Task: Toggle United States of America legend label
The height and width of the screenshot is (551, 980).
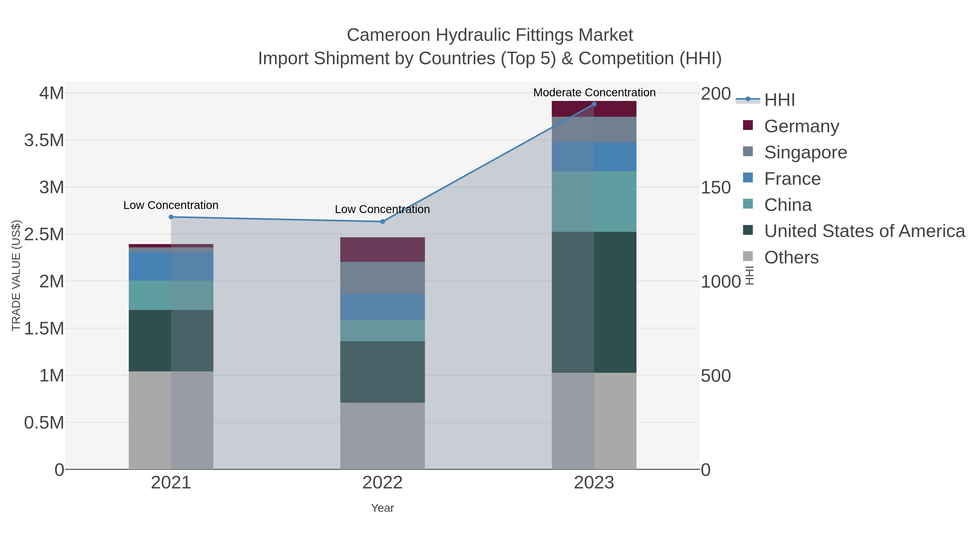Action: 865,231
